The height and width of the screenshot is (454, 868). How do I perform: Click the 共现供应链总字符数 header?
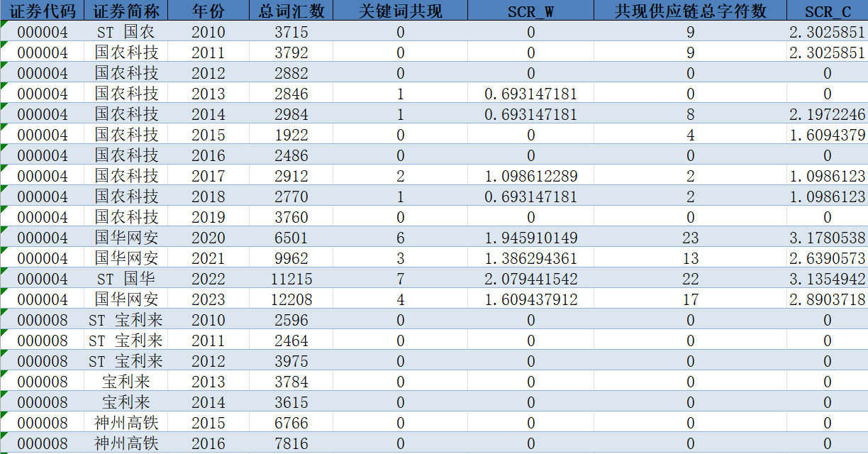pos(691,11)
